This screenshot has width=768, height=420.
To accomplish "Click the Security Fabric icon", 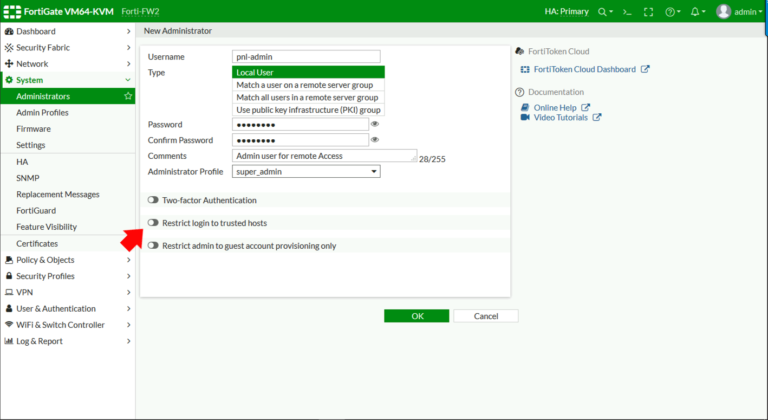I will click(x=9, y=48).
